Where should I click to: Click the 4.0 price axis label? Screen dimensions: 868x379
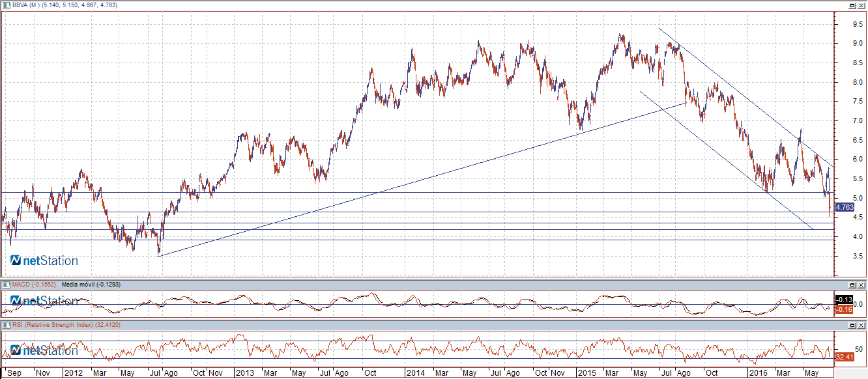click(x=858, y=237)
